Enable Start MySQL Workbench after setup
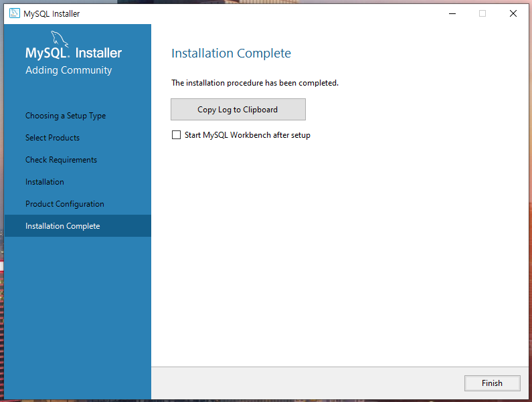The width and height of the screenshot is (532, 402). click(x=176, y=135)
